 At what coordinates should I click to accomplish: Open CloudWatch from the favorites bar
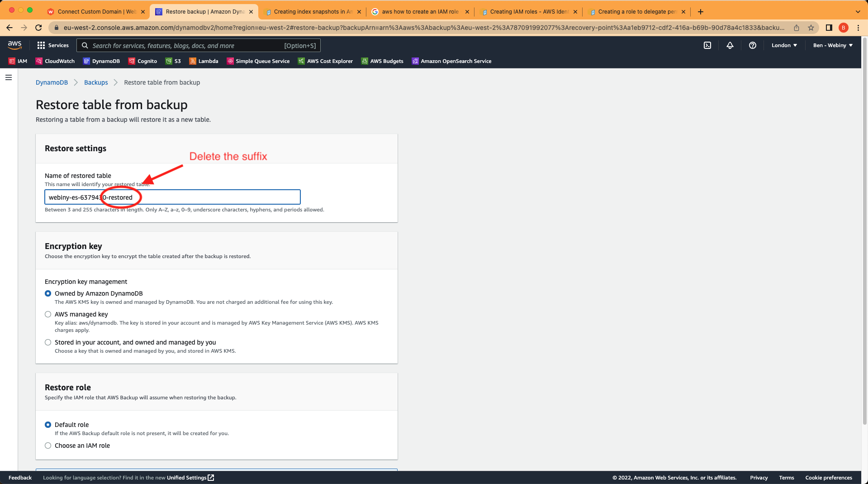54,61
